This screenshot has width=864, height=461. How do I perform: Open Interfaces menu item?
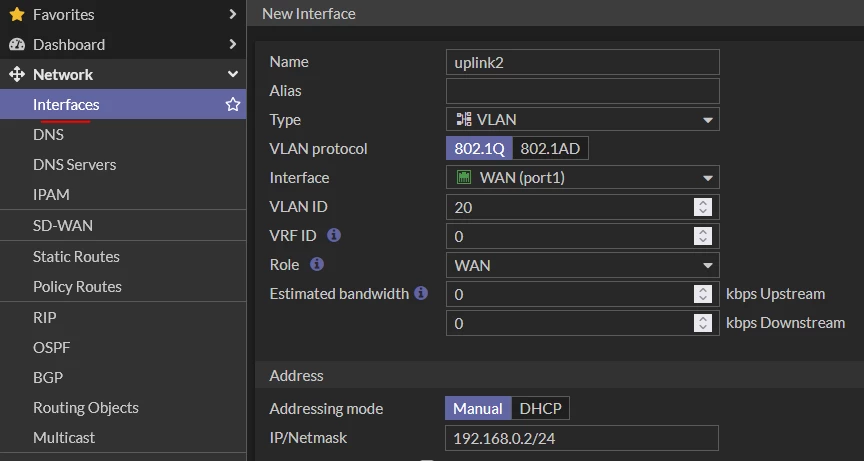(123, 104)
